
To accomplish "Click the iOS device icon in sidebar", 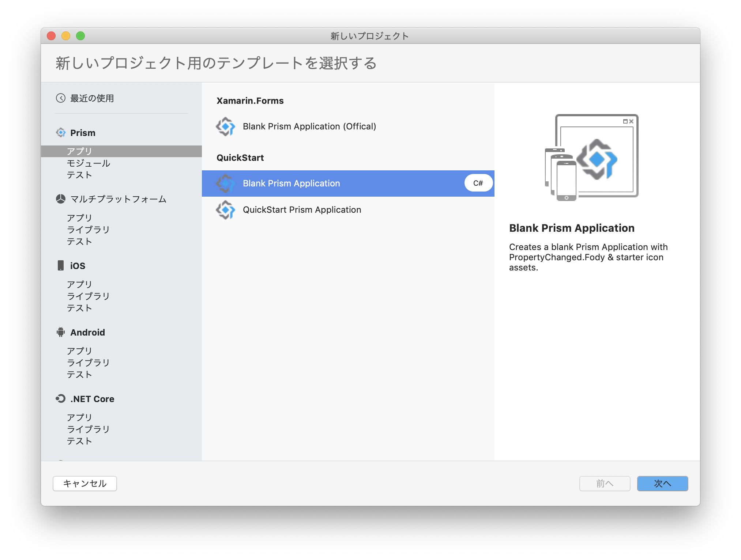I will coord(61,266).
